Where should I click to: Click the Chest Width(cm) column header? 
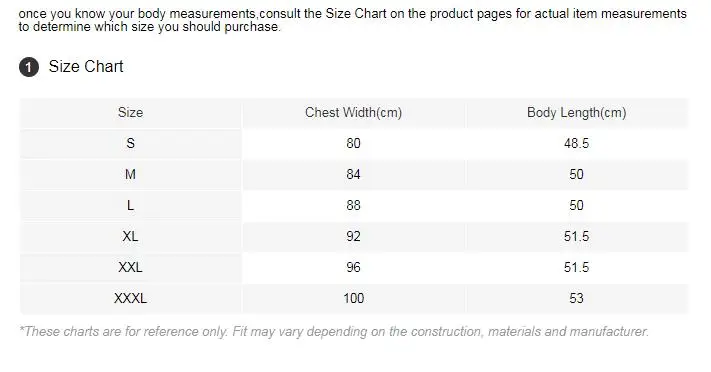point(353,113)
